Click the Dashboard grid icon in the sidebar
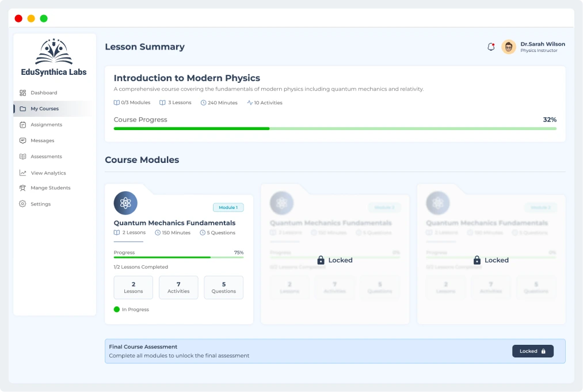Viewport: 583px width, 392px height. click(x=23, y=93)
